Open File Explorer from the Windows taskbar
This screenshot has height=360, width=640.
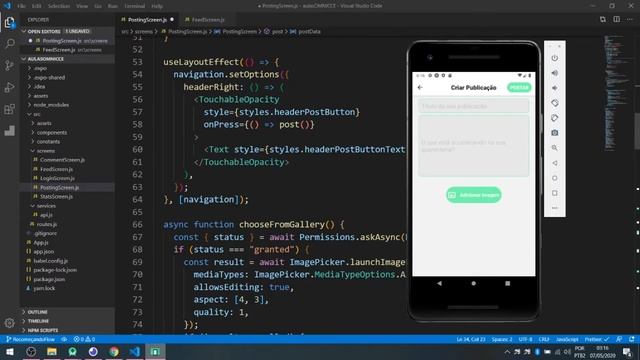click(52, 352)
